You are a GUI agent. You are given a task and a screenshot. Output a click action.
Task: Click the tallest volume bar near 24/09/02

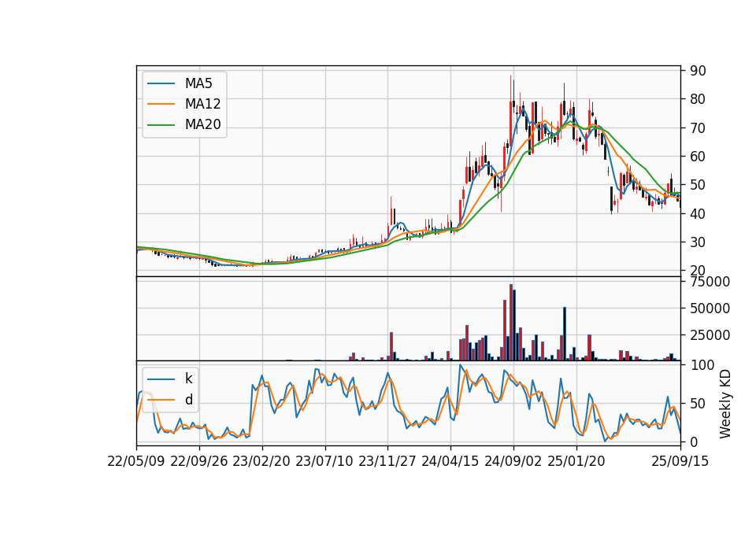click(511, 323)
